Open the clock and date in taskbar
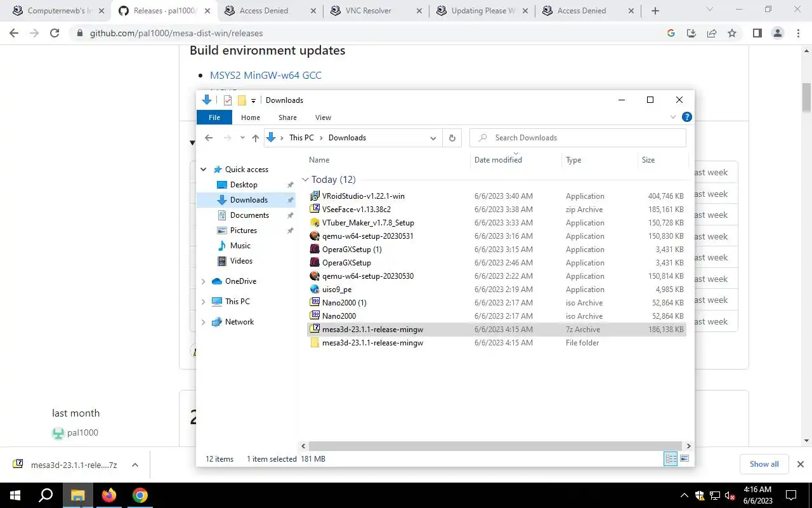 click(757, 495)
